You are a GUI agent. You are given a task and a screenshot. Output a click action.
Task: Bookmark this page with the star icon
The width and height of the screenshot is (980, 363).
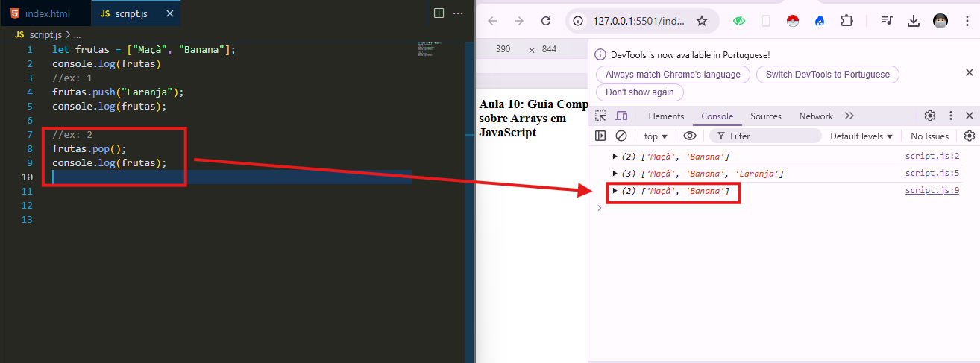click(x=701, y=21)
